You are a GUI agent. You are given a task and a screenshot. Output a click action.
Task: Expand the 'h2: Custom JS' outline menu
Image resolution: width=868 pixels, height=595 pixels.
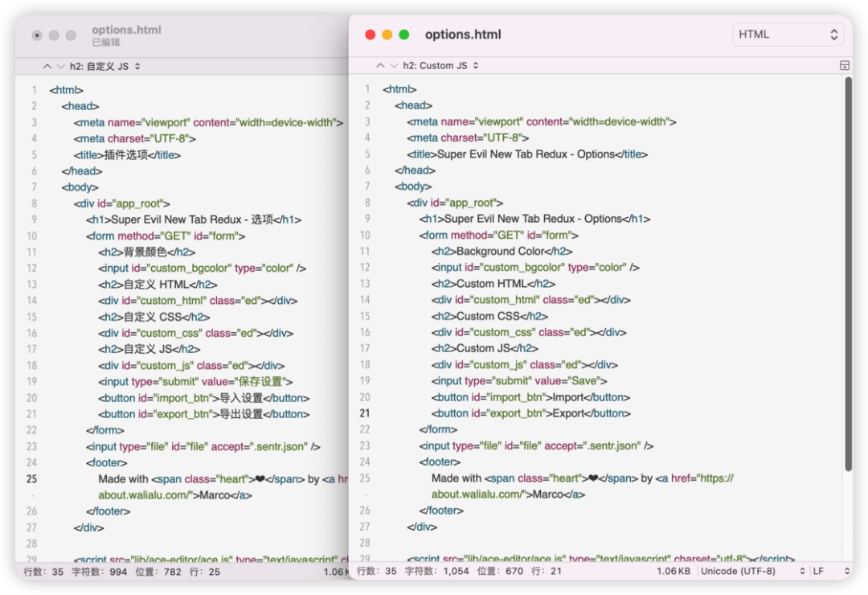pos(440,65)
